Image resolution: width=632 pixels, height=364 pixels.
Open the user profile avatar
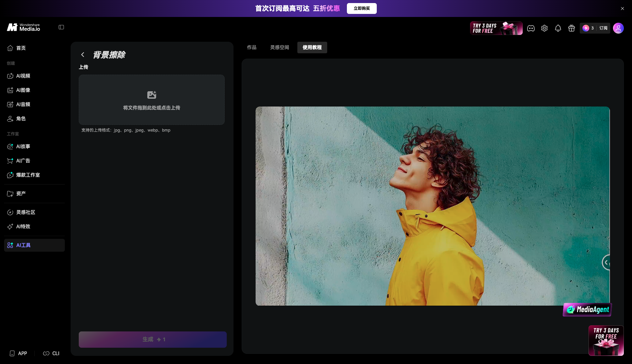pos(618,28)
